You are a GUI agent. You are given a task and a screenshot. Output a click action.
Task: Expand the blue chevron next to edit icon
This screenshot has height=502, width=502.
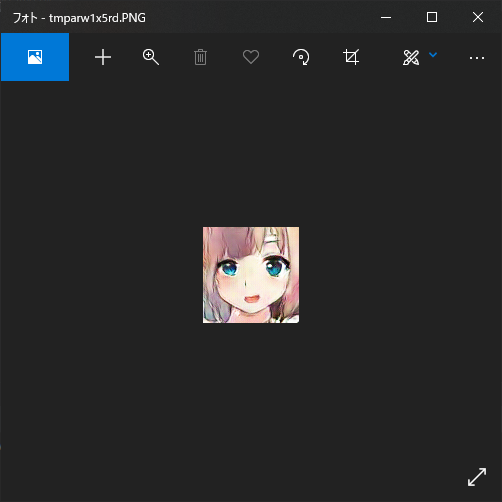[433, 55]
